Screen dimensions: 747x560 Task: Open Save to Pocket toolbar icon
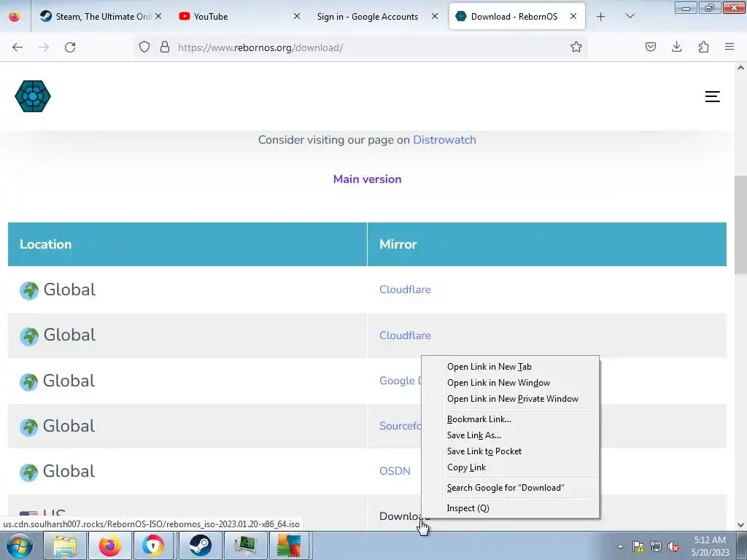[650, 47]
